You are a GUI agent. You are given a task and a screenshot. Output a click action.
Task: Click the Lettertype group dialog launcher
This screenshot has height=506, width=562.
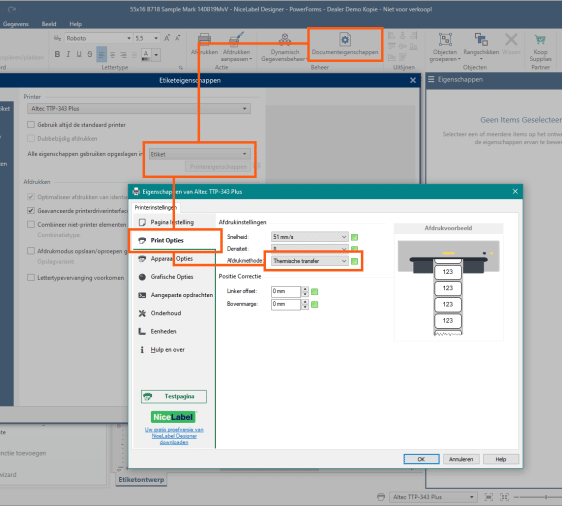point(181,67)
